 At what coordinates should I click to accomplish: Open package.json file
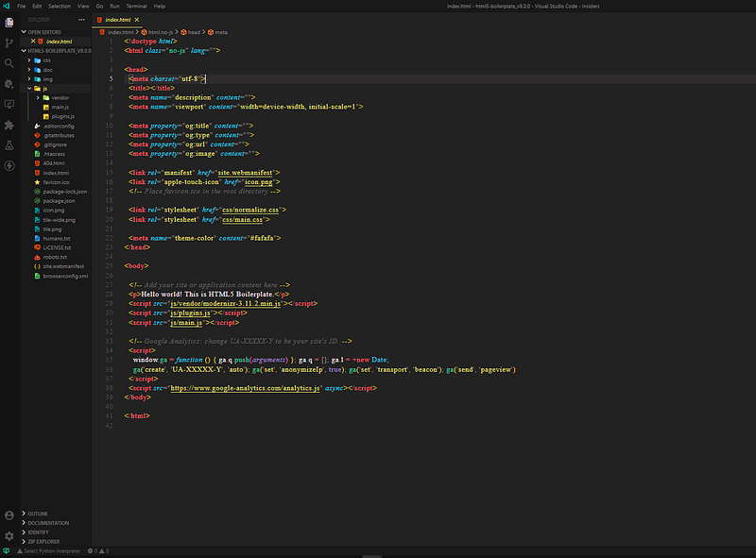pos(59,201)
